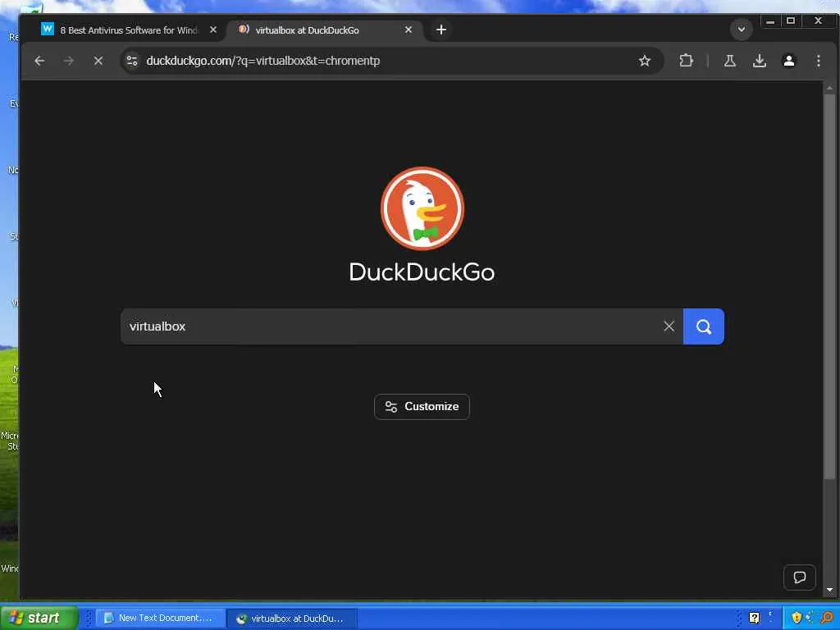Select the virtualbox at DuckDuckGo tab
Screen dimensions: 840x630
coord(324,30)
